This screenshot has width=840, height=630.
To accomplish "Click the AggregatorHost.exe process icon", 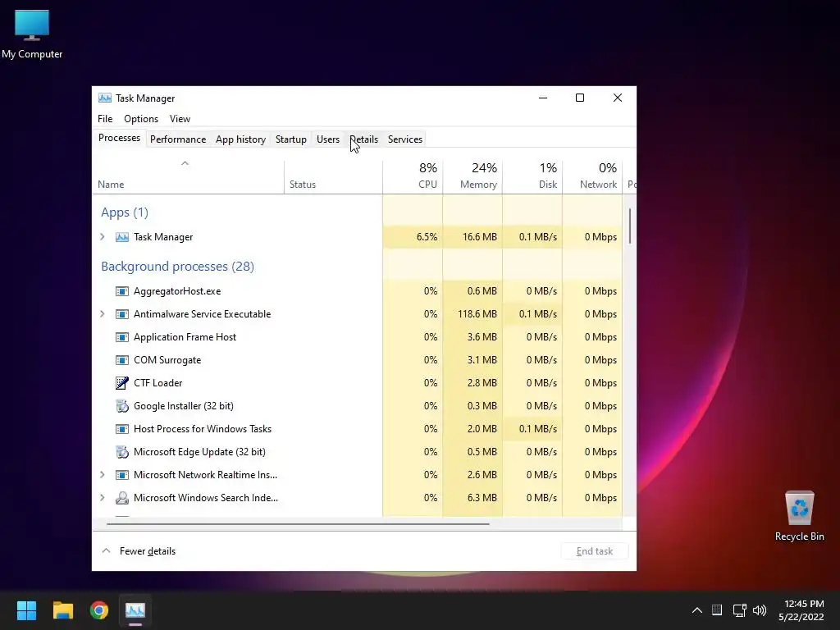I will click(x=122, y=291).
